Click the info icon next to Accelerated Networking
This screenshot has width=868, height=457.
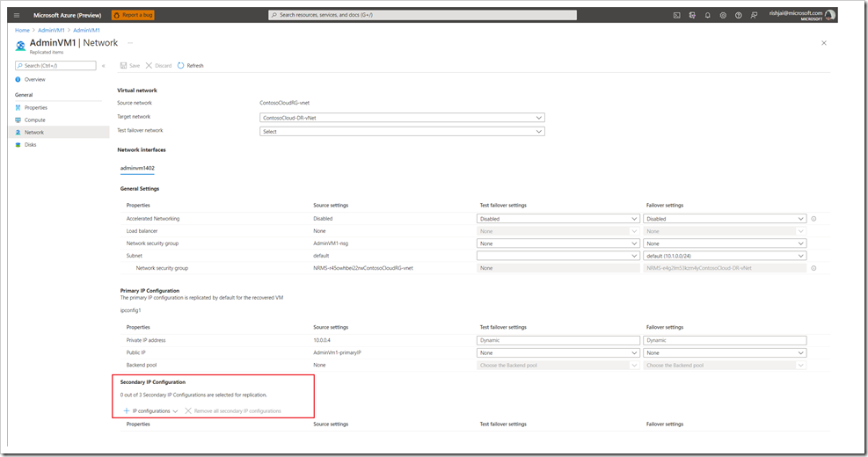click(813, 219)
